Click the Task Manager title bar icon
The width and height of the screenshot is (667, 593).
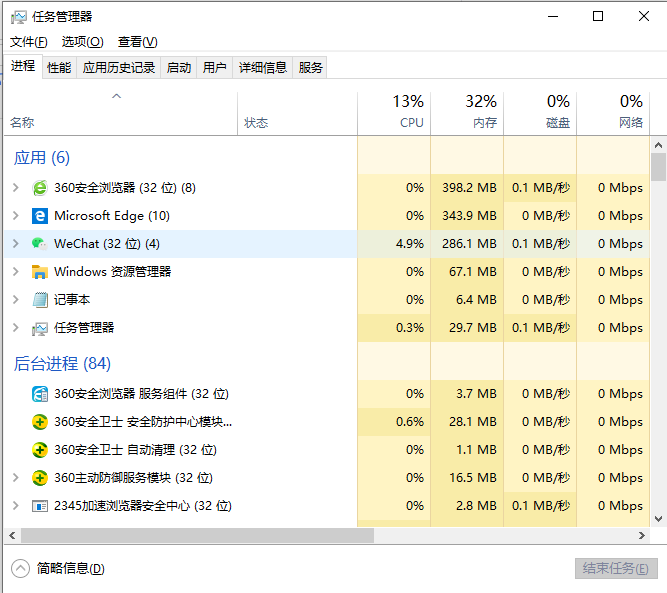18,17
